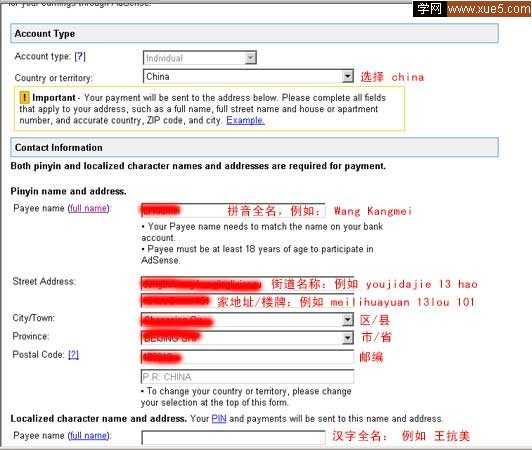Expand the City/Town dropdown arrow
The image size is (532, 450).
click(x=347, y=320)
